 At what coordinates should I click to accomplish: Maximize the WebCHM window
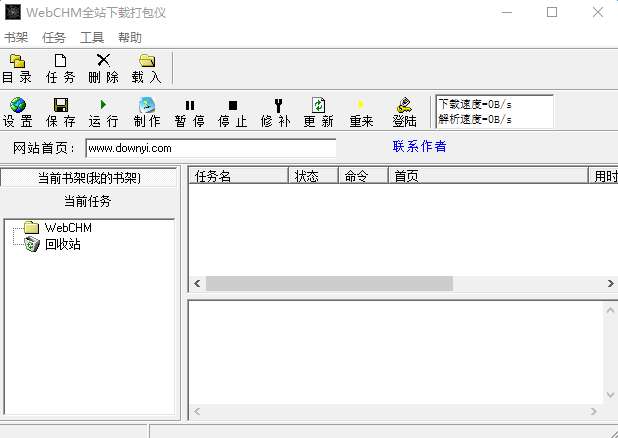[552, 12]
